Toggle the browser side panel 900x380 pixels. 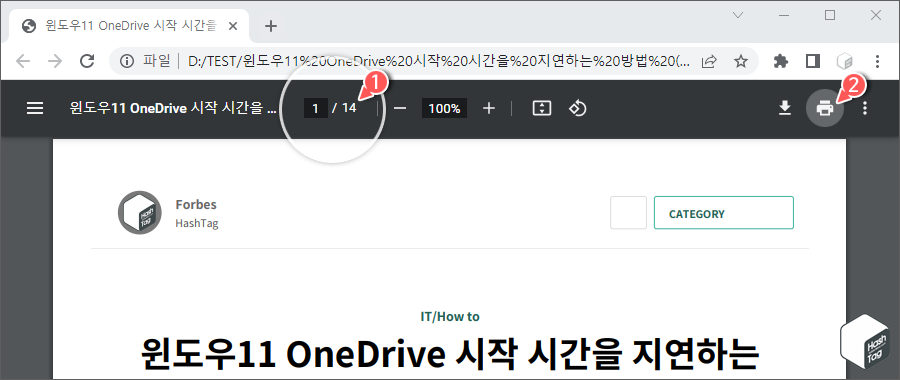tap(813, 61)
